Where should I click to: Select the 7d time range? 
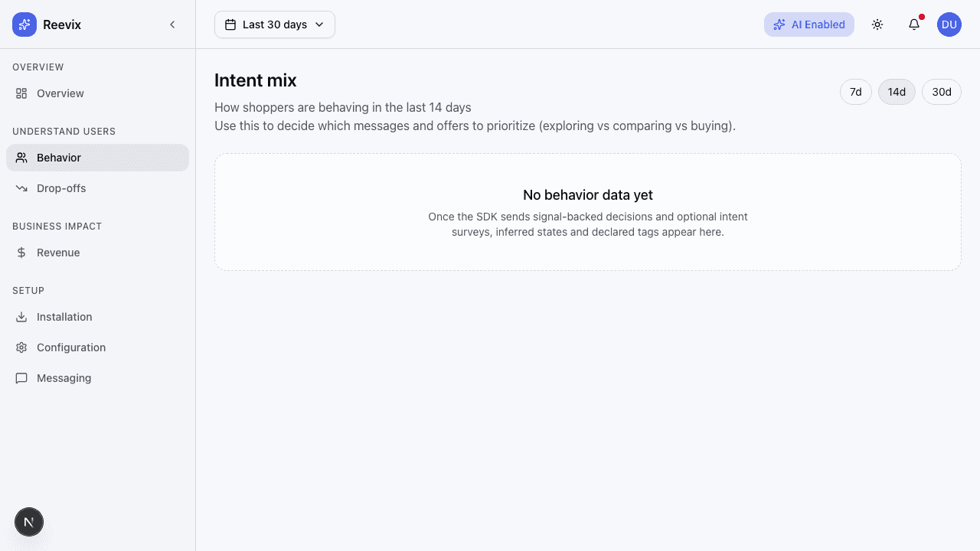point(856,92)
